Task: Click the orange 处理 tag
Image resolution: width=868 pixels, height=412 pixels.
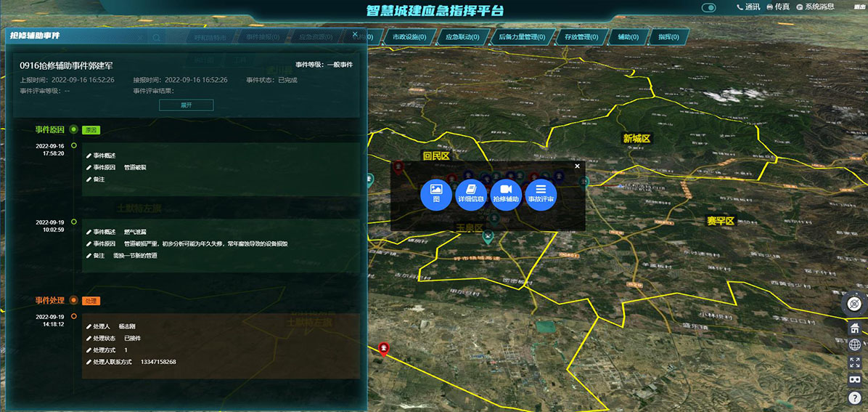Action: [91, 301]
